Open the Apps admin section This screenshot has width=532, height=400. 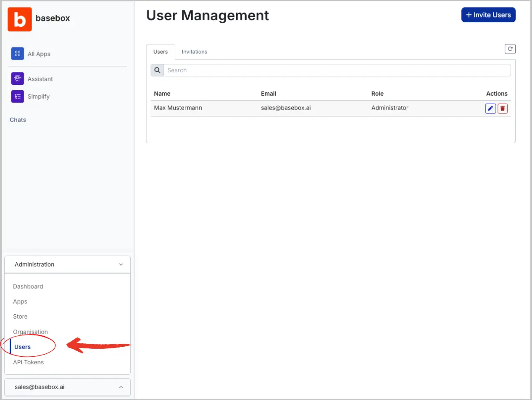[x=20, y=301]
